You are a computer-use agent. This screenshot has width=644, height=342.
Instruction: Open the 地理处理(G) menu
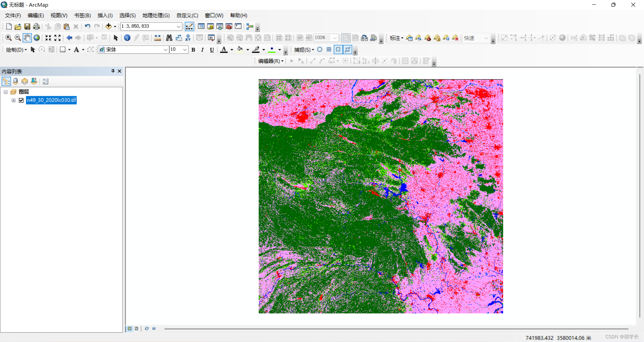click(x=156, y=15)
